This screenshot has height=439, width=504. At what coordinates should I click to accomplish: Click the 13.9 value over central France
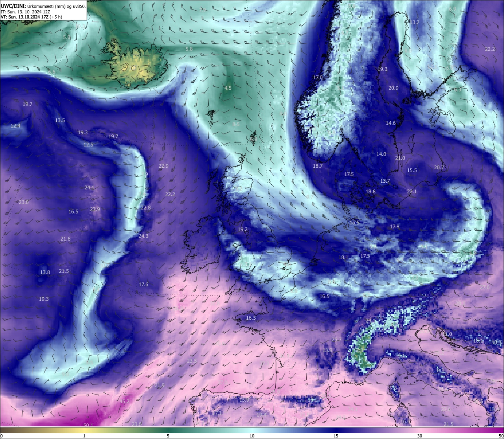(327, 350)
